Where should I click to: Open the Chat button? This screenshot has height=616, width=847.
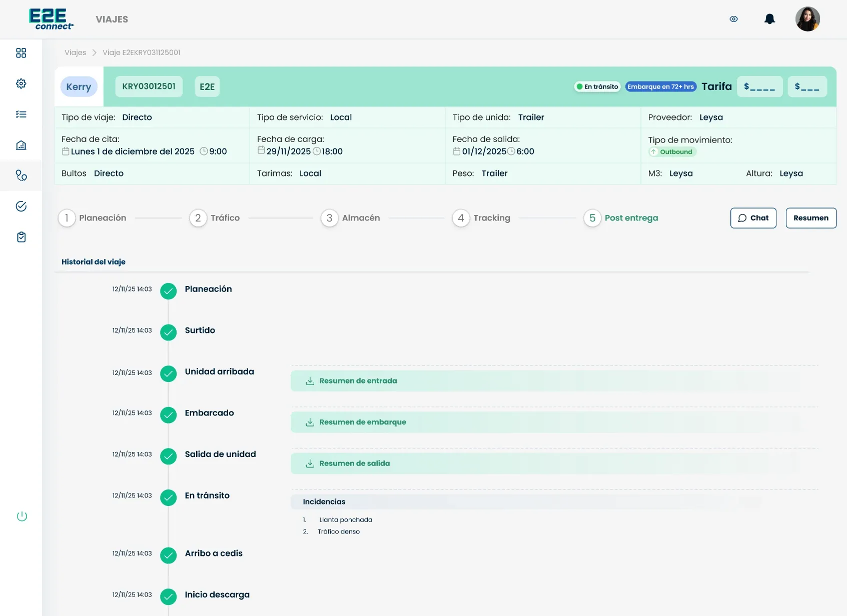753,218
